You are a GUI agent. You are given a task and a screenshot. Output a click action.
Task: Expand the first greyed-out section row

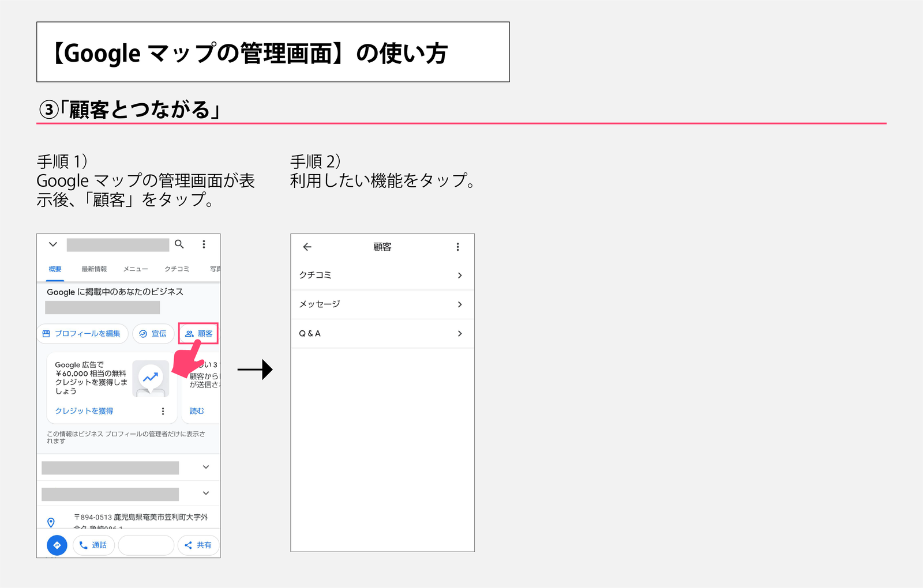point(128,468)
